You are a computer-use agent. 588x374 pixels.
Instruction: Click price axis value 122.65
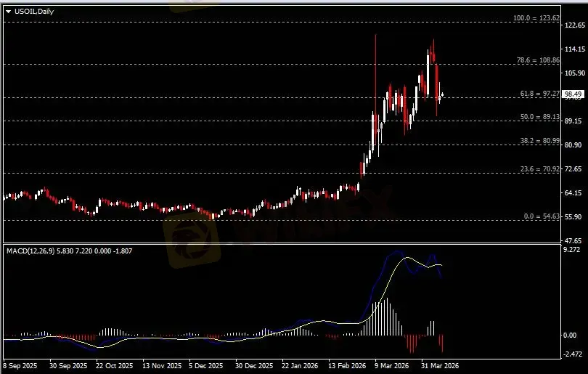pos(574,25)
